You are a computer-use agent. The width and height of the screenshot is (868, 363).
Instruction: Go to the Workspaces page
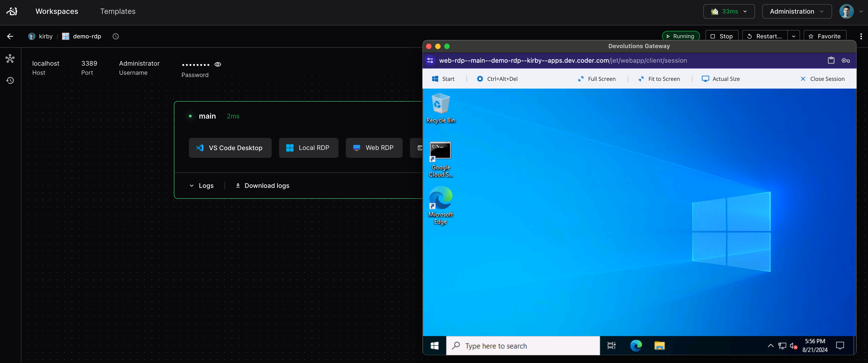[57, 11]
